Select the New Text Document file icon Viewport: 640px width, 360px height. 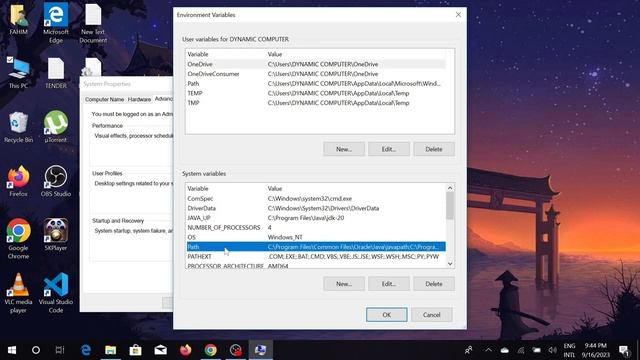click(x=93, y=22)
